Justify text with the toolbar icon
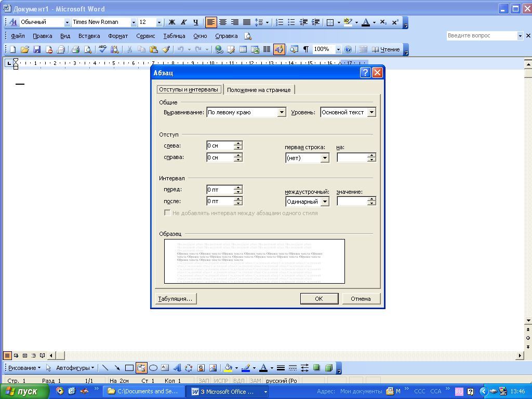 point(247,22)
